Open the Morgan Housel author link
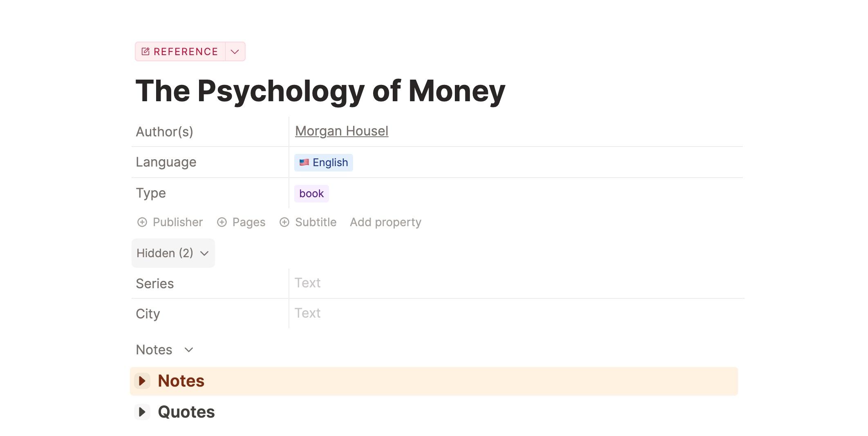The width and height of the screenshot is (868, 436). coord(342,131)
